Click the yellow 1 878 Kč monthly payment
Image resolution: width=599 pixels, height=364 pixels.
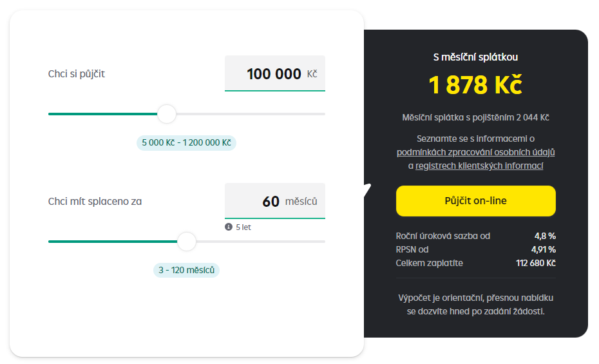(x=475, y=85)
